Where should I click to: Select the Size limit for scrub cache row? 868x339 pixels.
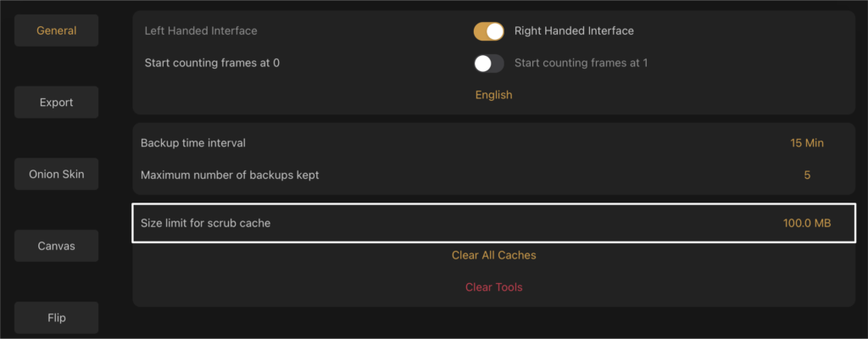(x=494, y=223)
